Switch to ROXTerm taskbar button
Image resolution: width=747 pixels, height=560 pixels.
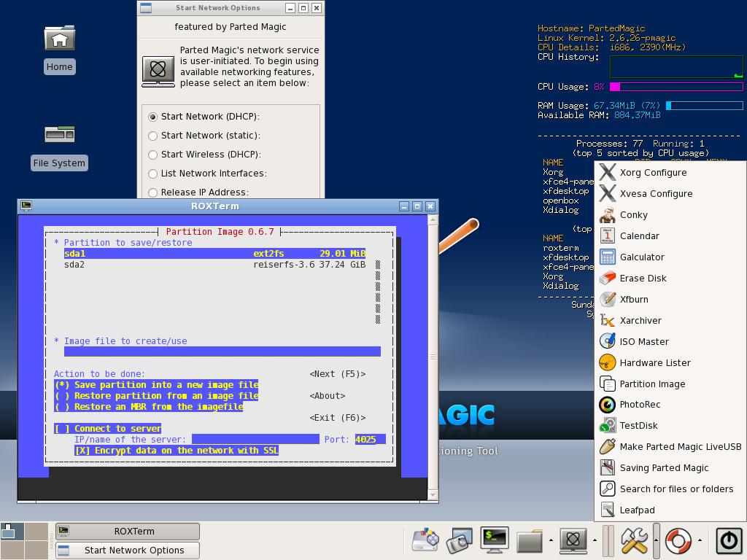128,531
